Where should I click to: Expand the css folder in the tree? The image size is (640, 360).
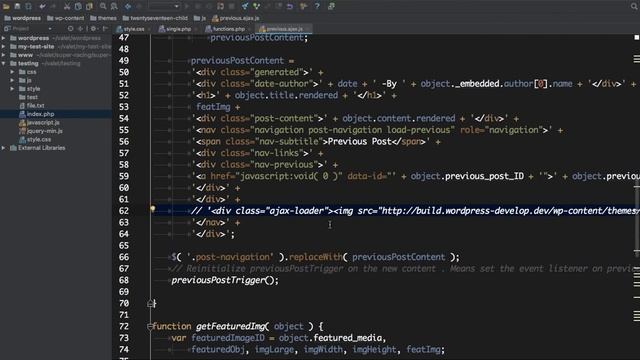pos(12,72)
